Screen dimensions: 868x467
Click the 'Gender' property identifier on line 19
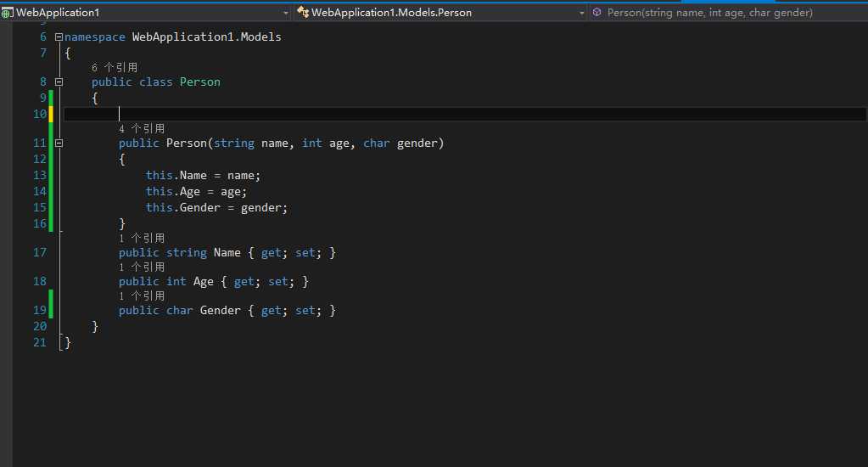click(x=221, y=310)
